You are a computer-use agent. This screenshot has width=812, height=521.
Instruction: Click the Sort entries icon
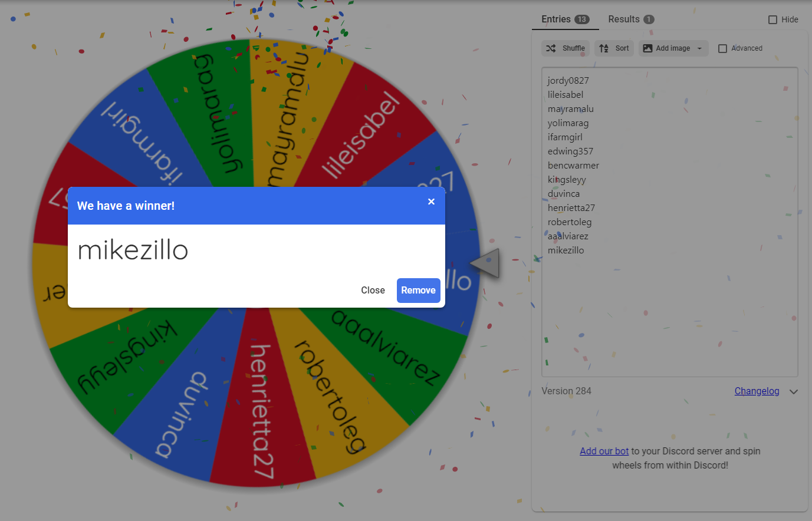604,48
